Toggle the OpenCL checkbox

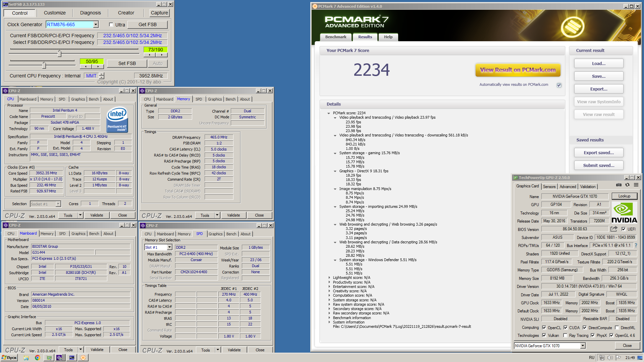tap(544, 328)
